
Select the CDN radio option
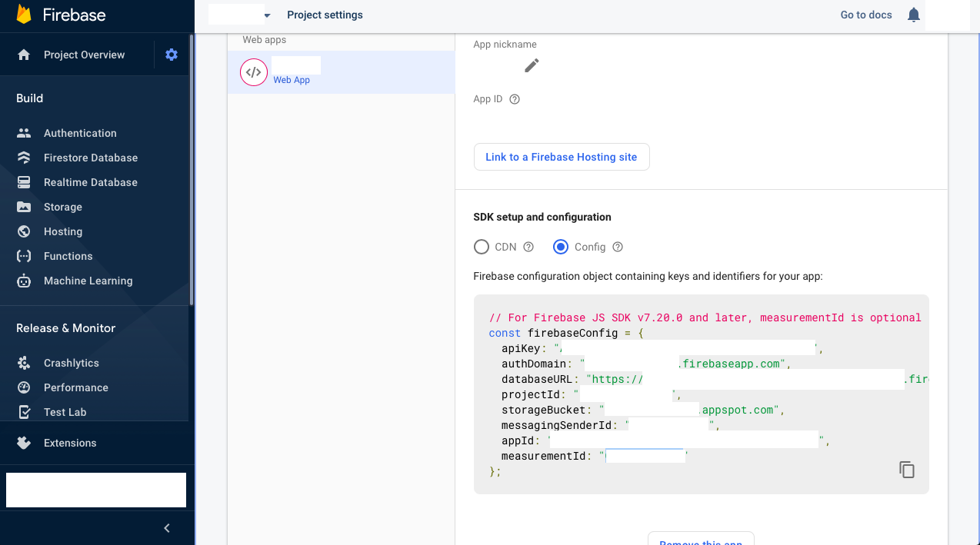point(482,247)
